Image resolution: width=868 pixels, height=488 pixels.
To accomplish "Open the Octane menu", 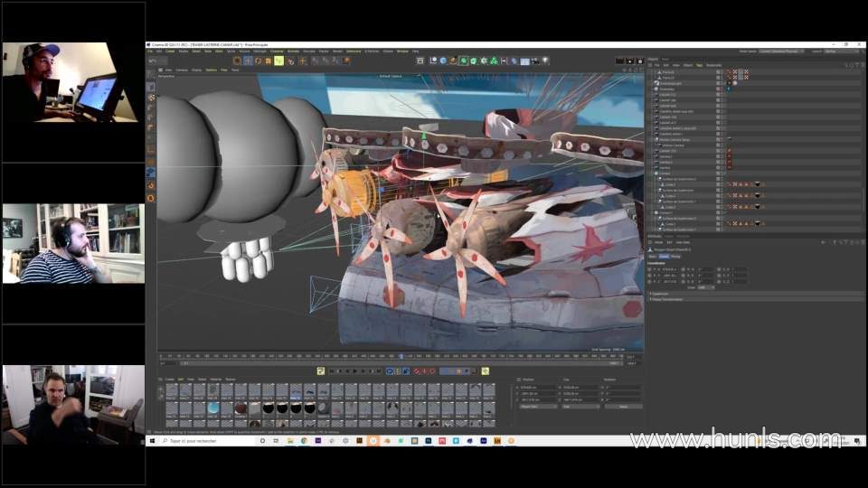I will pos(388,51).
